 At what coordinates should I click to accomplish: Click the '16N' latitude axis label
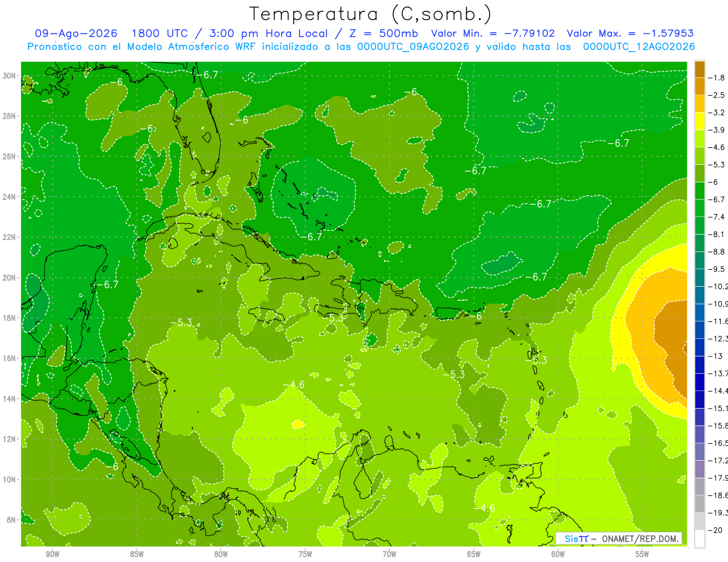pyautogui.click(x=10, y=358)
